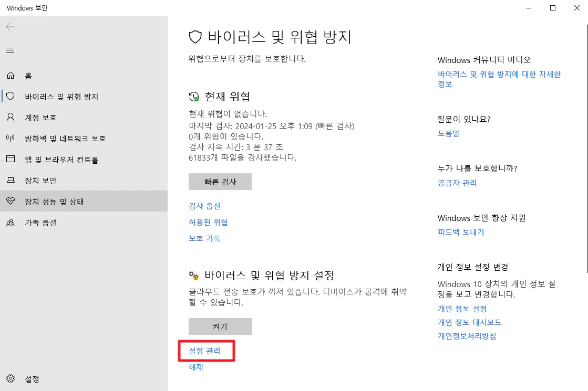The image size is (588, 391).
Task: Click the 질문이 있나요? heading
Action: 464,119
